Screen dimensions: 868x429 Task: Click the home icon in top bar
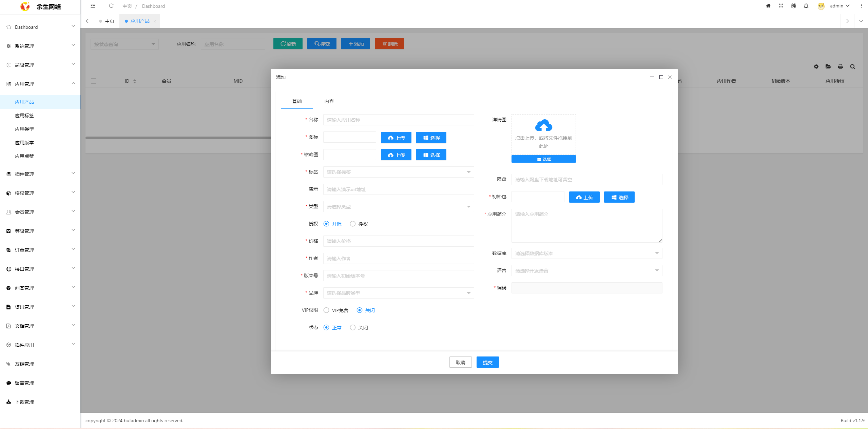tap(768, 6)
